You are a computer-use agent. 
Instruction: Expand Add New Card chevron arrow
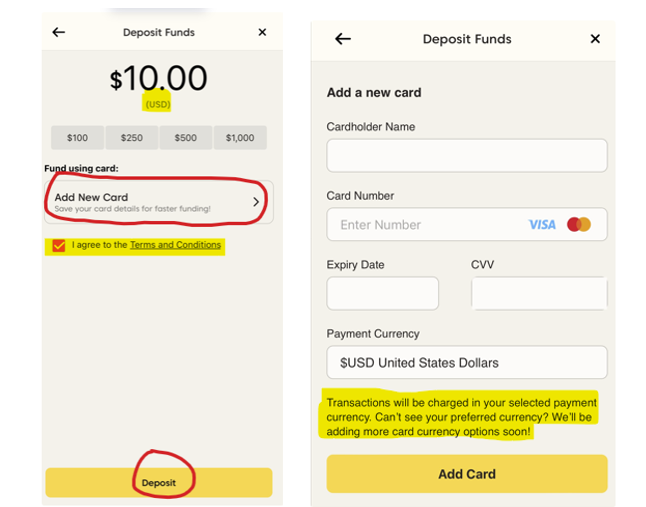[x=256, y=202]
